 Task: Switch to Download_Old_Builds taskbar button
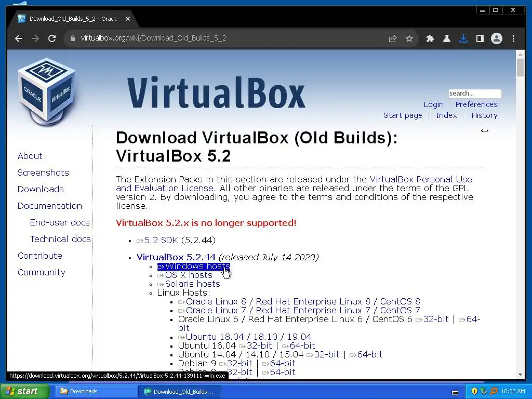tap(180, 392)
